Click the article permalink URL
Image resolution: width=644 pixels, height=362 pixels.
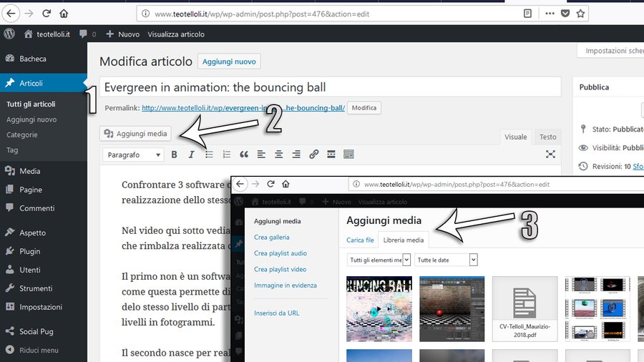point(243,108)
